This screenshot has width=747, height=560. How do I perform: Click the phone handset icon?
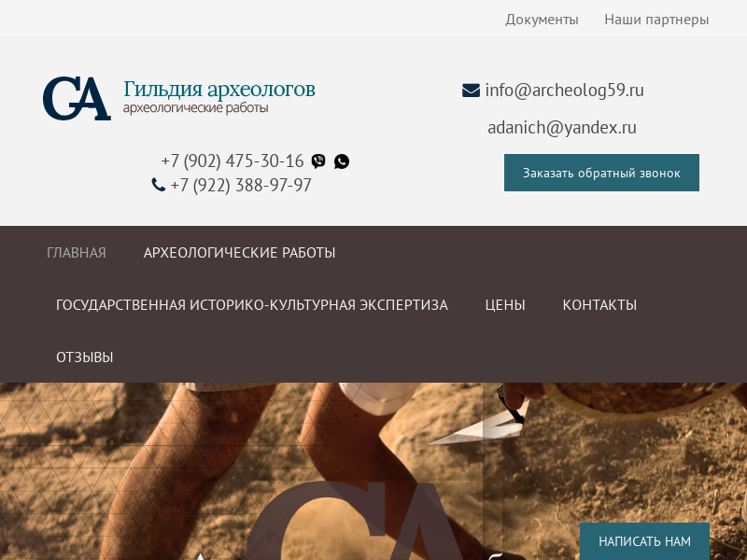(x=158, y=184)
